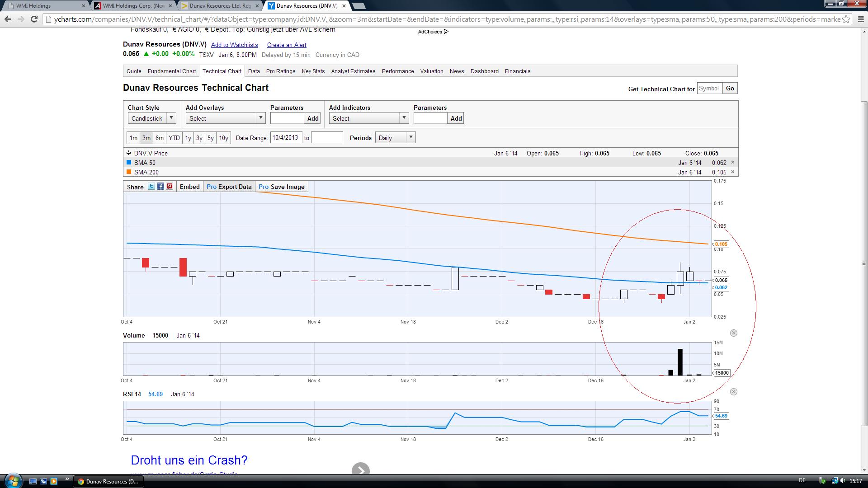This screenshot has width=868, height=488.
Task: Open the Periods Daily dropdown
Action: point(395,138)
